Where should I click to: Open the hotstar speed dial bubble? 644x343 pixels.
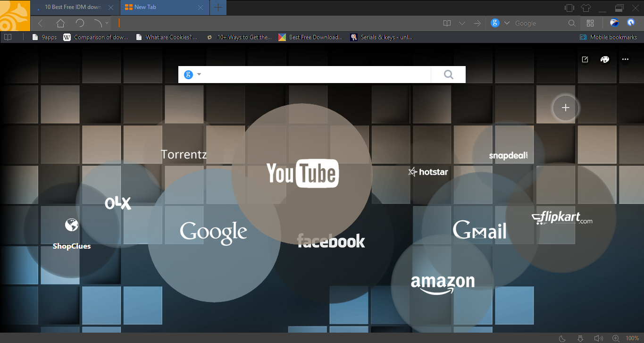pos(428,172)
